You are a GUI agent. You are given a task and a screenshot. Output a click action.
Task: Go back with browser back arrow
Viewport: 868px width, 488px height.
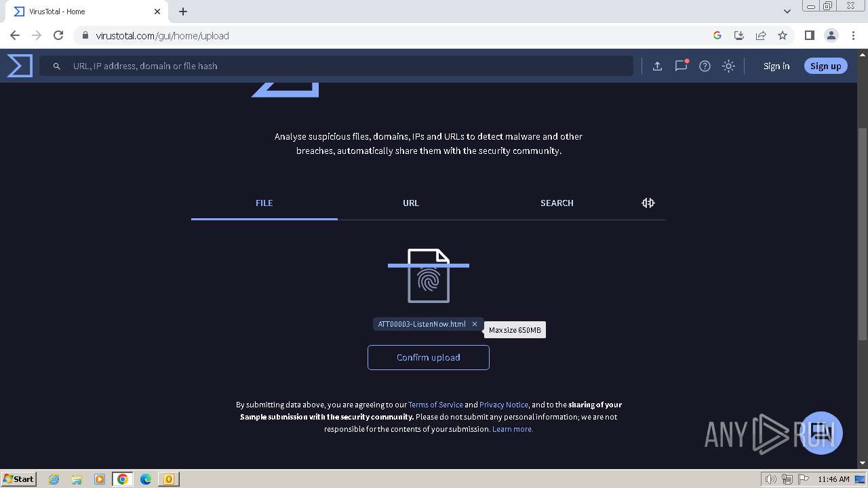tap(15, 35)
